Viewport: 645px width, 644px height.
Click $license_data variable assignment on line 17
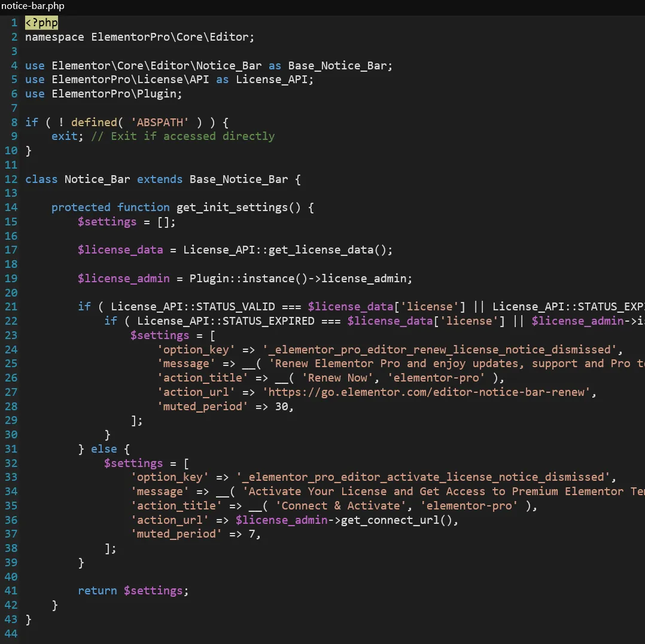tap(120, 250)
